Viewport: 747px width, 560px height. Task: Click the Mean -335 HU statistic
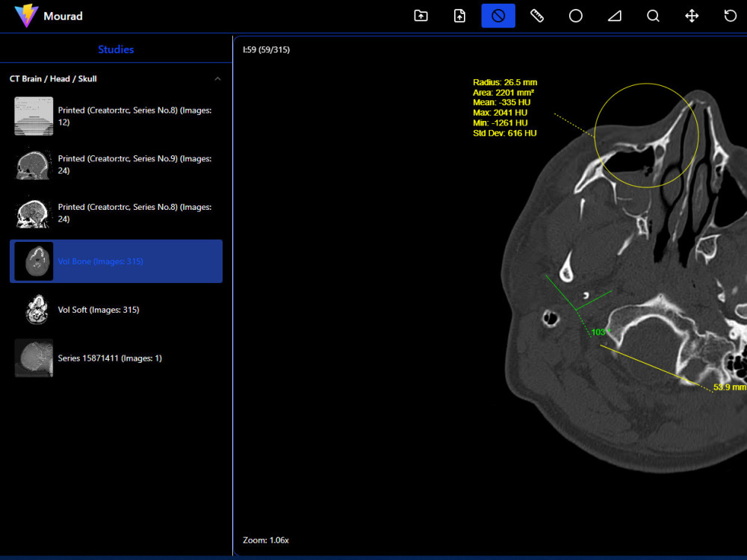click(501, 102)
